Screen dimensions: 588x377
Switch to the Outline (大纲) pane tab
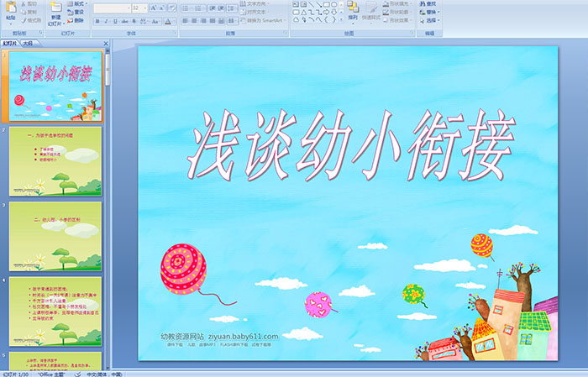(28, 44)
